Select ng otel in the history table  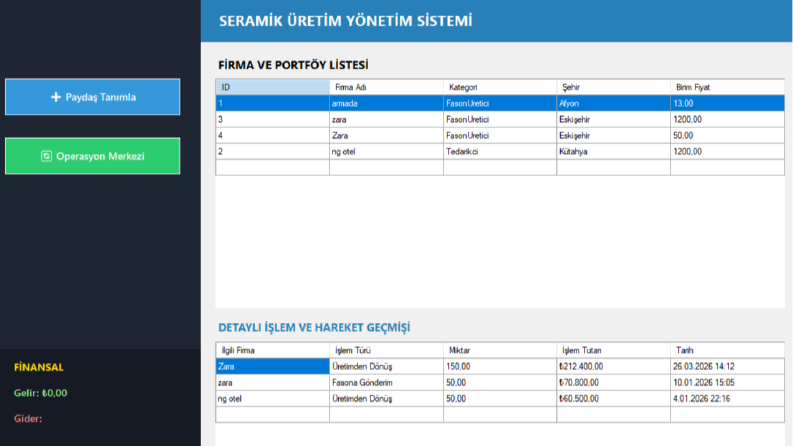click(x=273, y=398)
